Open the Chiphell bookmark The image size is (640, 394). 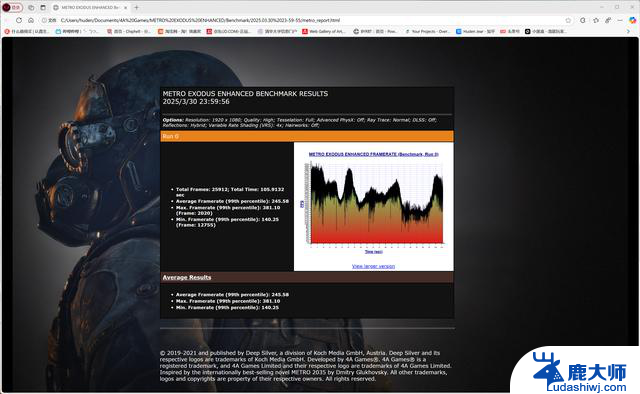pos(129,31)
